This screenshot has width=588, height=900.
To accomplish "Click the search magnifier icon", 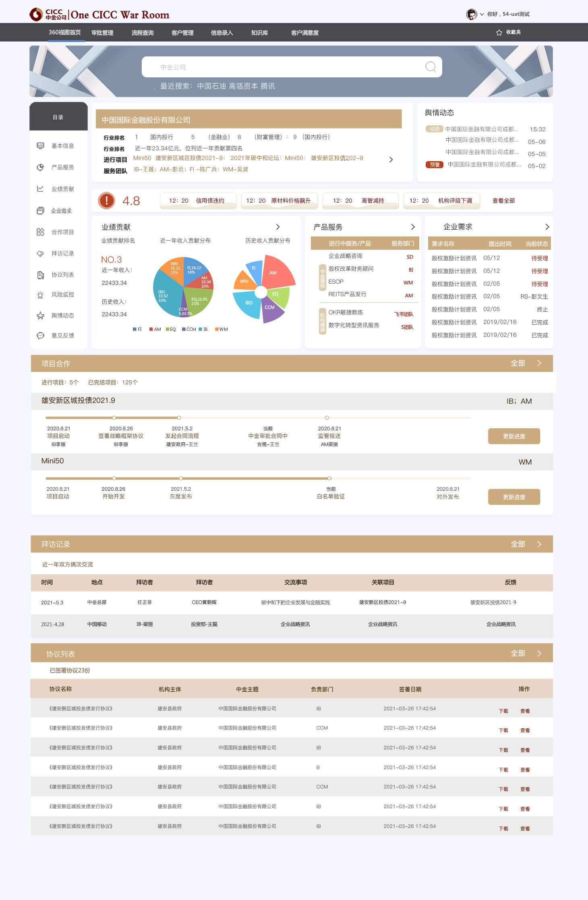I will (431, 66).
